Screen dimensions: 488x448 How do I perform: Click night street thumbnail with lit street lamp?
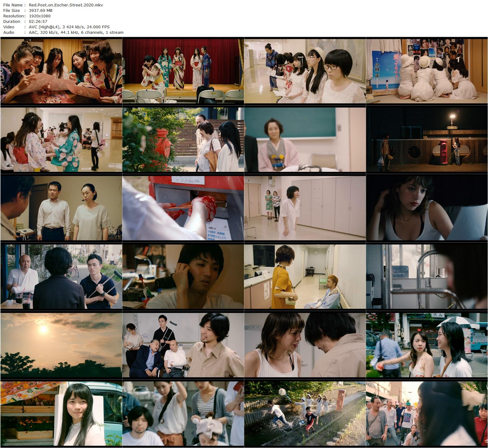pos(427,139)
